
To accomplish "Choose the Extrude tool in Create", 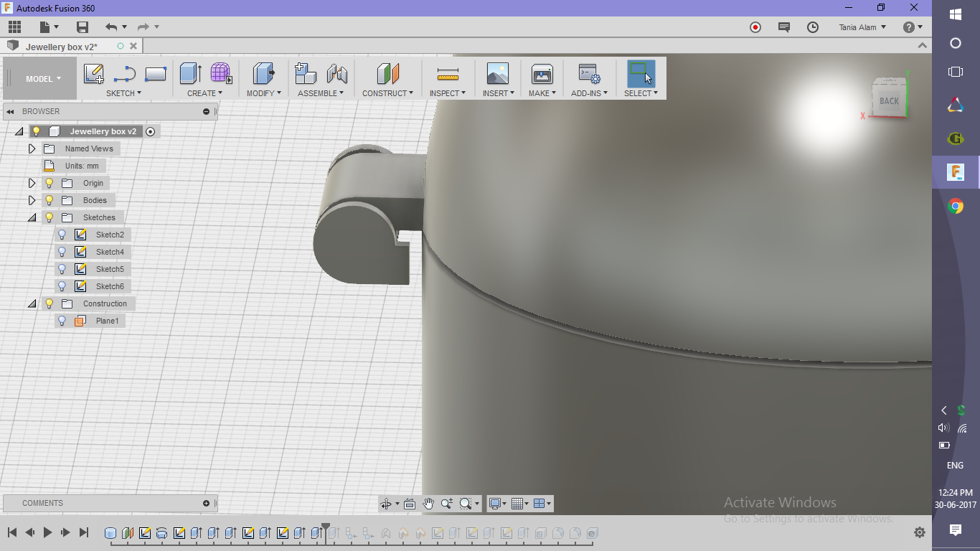I will pyautogui.click(x=190, y=74).
